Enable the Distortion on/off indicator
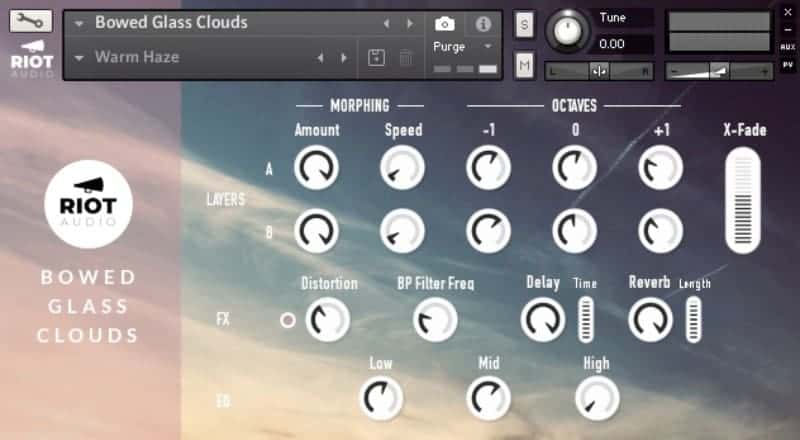 pos(289,320)
